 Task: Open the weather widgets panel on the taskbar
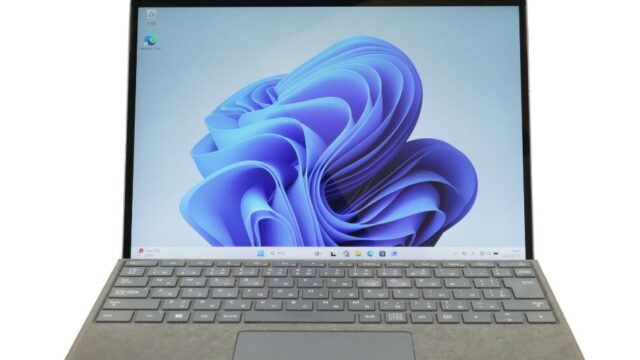(x=149, y=252)
